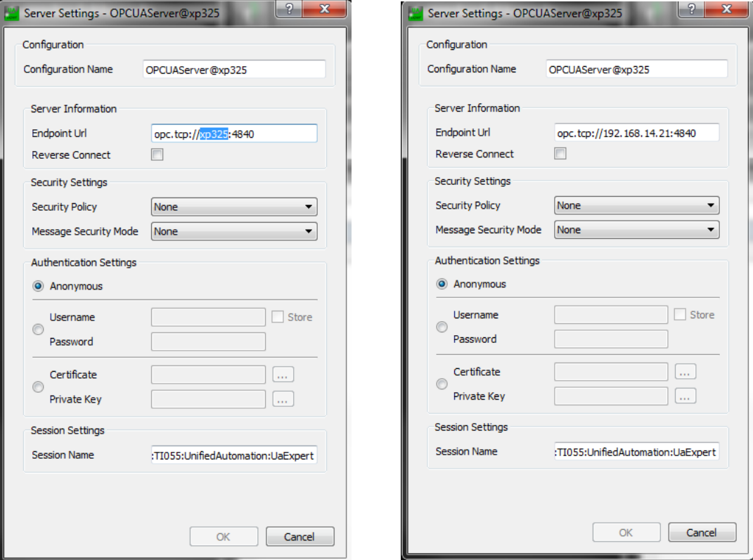This screenshot has height=560, width=753.
Task: Click the Endpoint Url field showing 192.168.14.21
Action: point(636,133)
